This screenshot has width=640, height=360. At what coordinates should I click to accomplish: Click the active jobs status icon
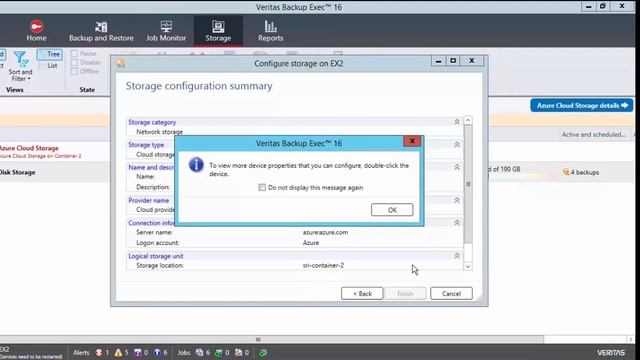coord(199,352)
